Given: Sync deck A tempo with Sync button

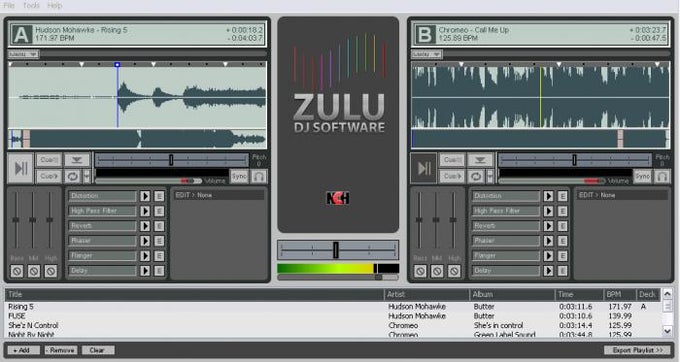Looking at the screenshot, I should pyautogui.click(x=239, y=176).
